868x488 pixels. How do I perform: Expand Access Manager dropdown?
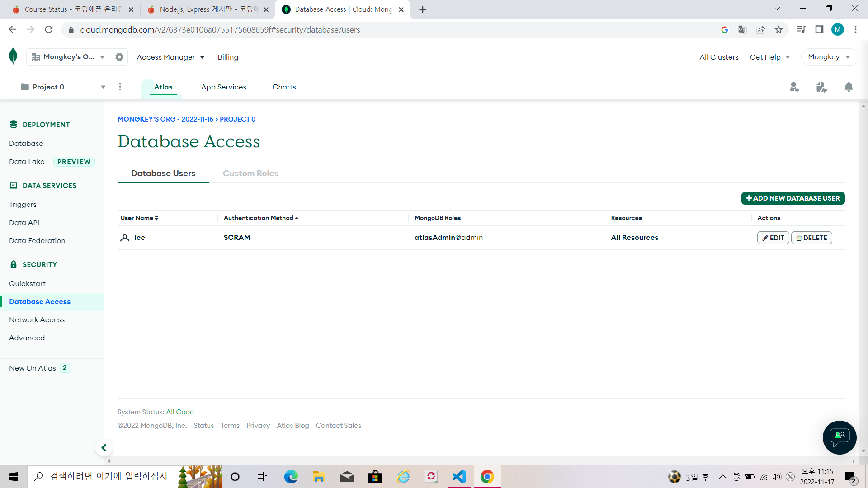[x=170, y=57]
